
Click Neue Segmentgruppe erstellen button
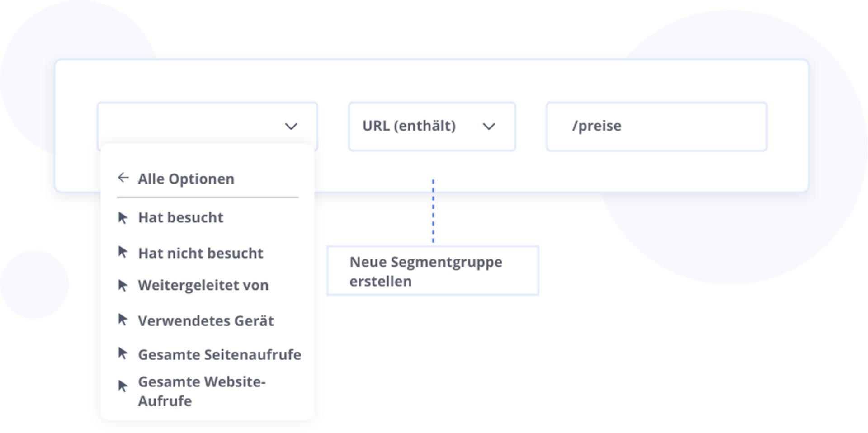pos(433,271)
